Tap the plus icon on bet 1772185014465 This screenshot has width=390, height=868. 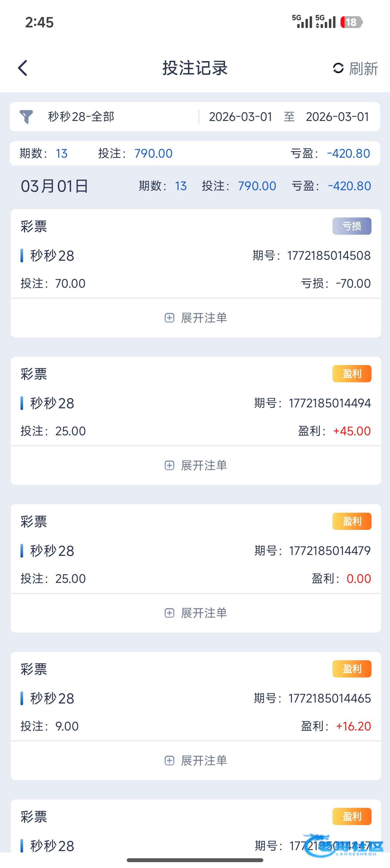point(169,760)
